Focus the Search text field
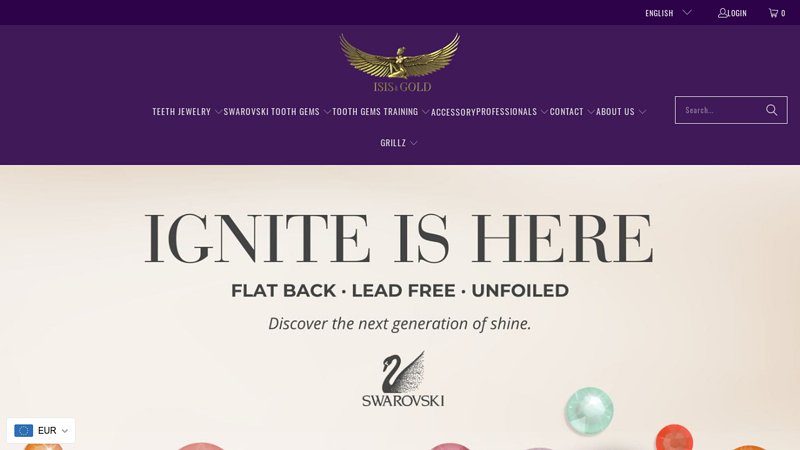 coord(719,110)
